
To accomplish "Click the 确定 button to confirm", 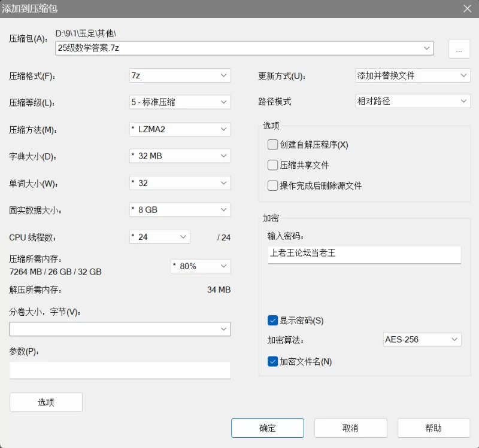I will click(268, 428).
